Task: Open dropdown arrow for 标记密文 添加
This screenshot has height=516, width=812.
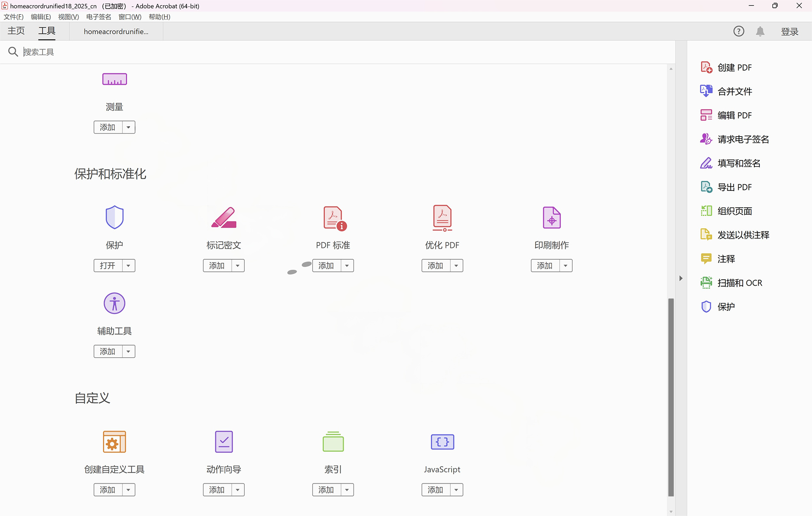Action: pos(238,265)
